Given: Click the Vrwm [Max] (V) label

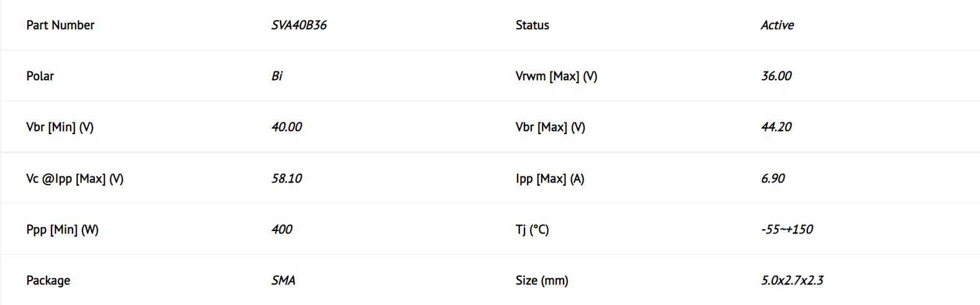Looking at the screenshot, I should (556, 76).
